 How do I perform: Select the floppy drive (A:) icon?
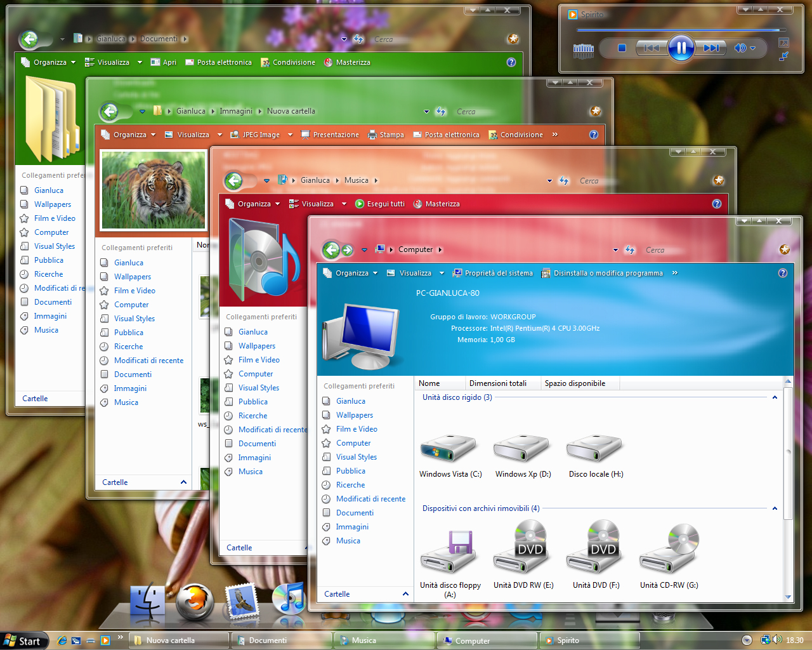449,552
